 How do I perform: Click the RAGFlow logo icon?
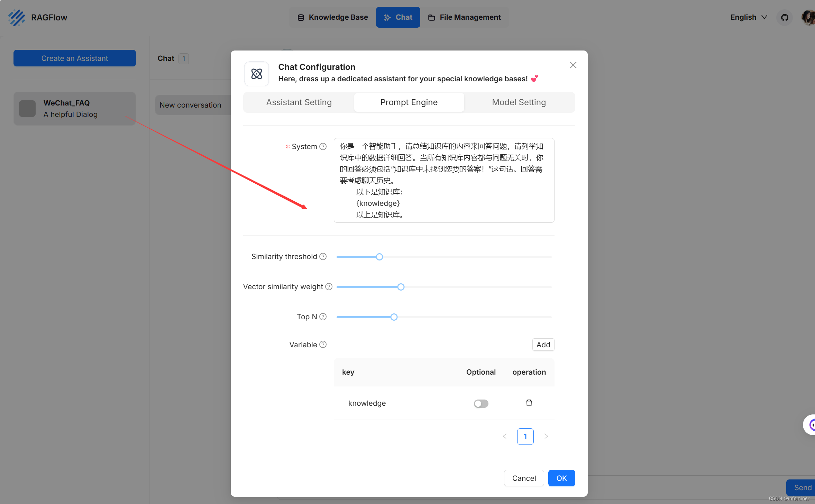[x=17, y=17]
